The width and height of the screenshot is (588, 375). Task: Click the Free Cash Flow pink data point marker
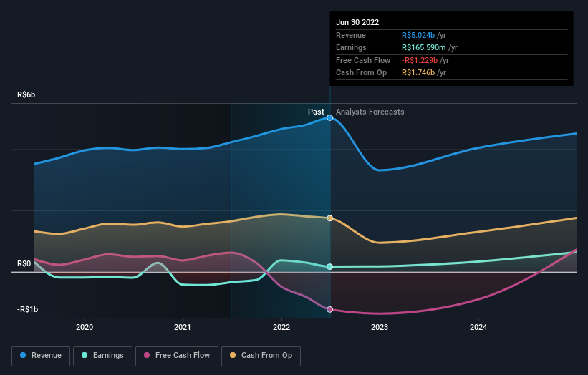pos(329,309)
